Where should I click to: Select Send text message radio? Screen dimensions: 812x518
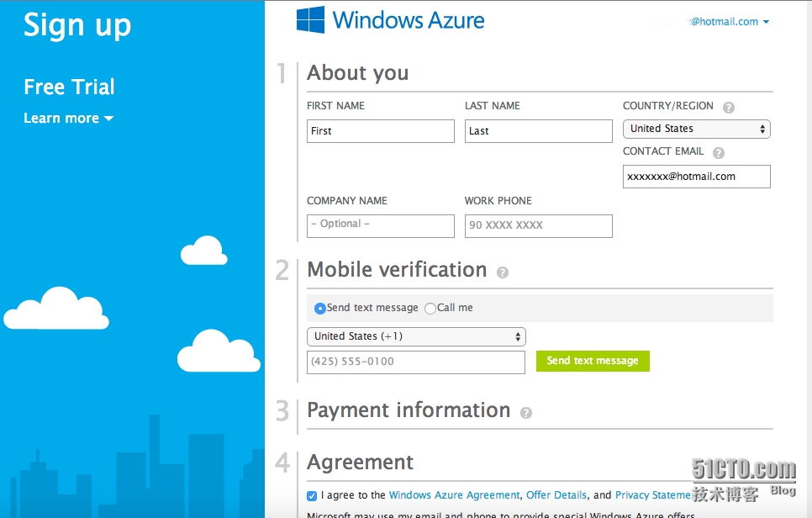(320, 309)
